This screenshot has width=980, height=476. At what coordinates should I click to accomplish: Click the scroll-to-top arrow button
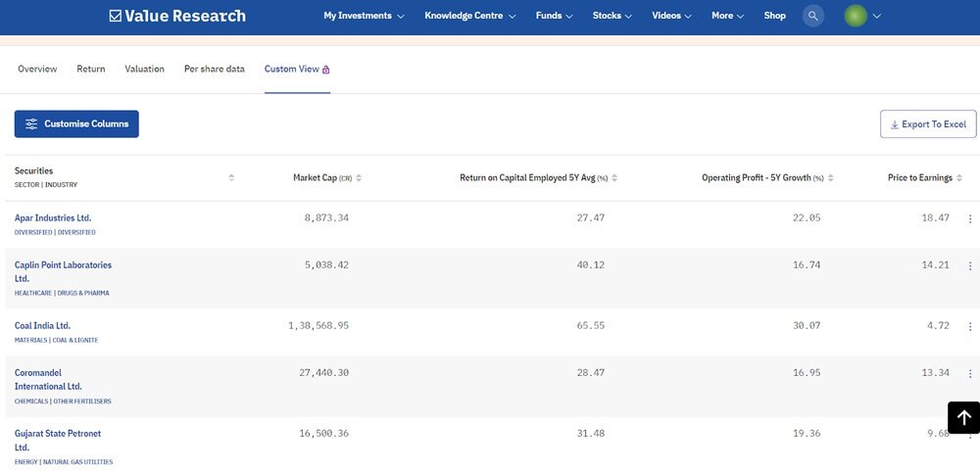click(963, 417)
